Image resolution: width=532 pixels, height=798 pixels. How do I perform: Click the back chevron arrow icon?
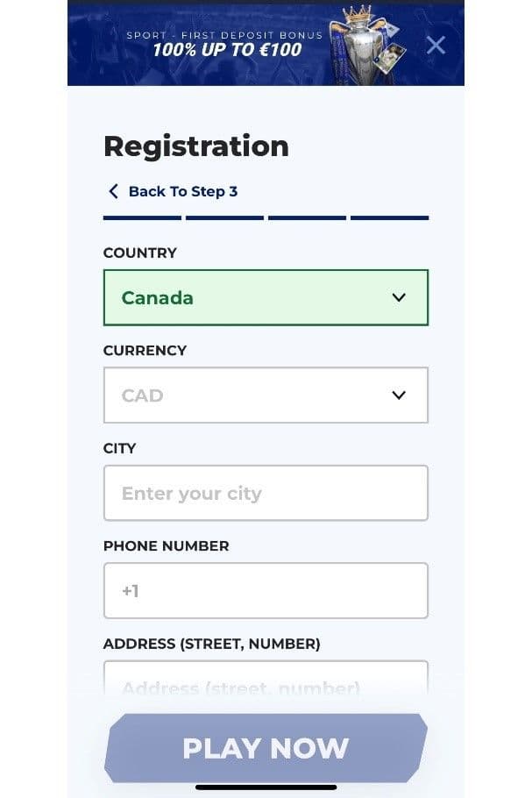pos(112,190)
